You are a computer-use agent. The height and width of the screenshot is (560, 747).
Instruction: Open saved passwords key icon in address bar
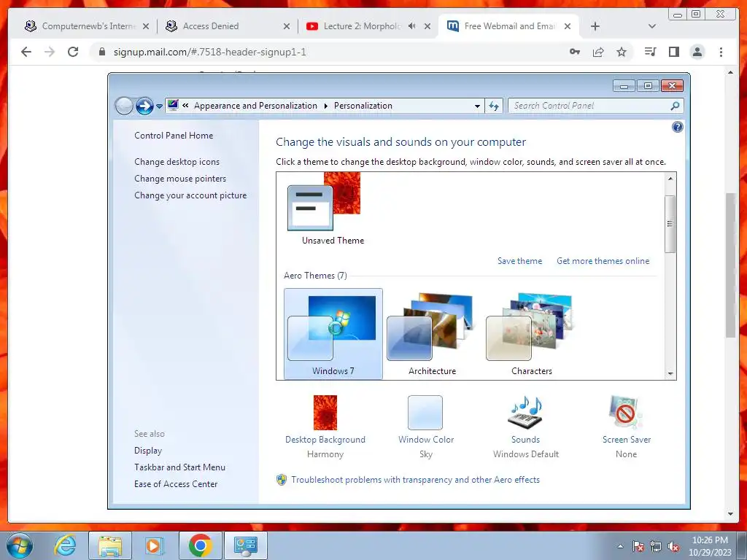click(x=575, y=52)
